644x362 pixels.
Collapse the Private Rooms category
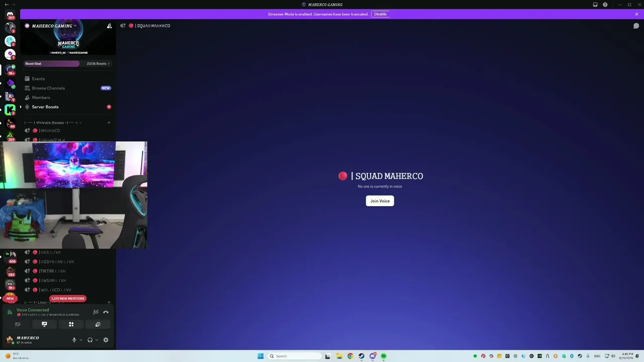click(x=53, y=123)
